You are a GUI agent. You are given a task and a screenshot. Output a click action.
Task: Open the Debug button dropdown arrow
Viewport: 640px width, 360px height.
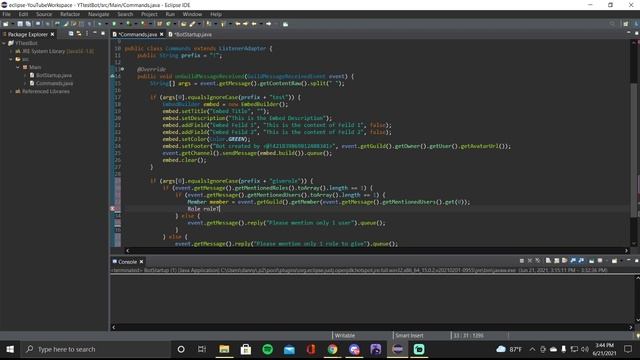coord(106,24)
